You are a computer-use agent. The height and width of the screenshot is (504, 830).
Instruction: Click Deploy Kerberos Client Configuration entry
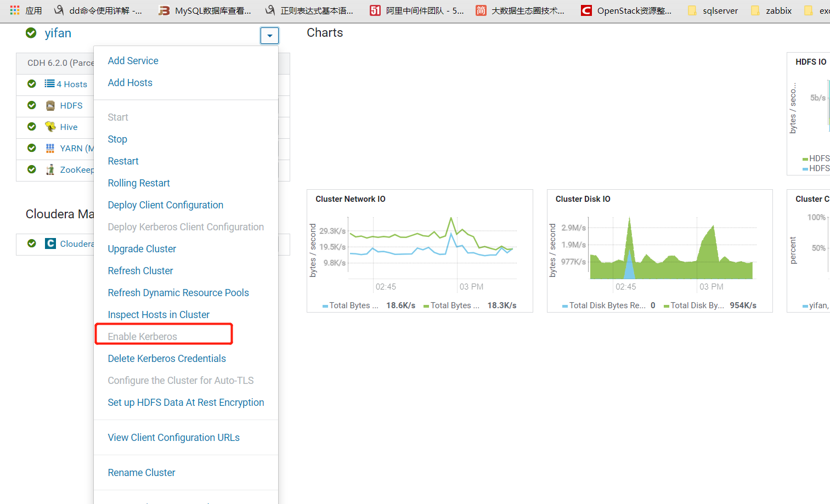tap(185, 227)
